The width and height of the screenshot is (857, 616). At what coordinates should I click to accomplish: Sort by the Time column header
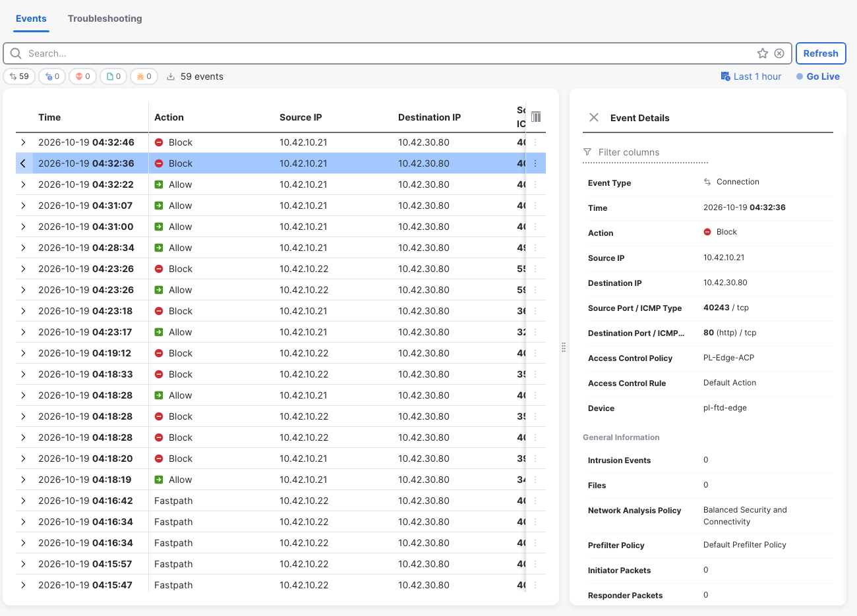point(49,117)
